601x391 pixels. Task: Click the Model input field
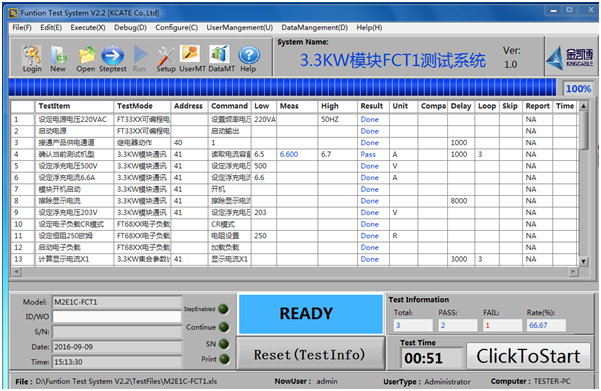(x=117, y=302)
